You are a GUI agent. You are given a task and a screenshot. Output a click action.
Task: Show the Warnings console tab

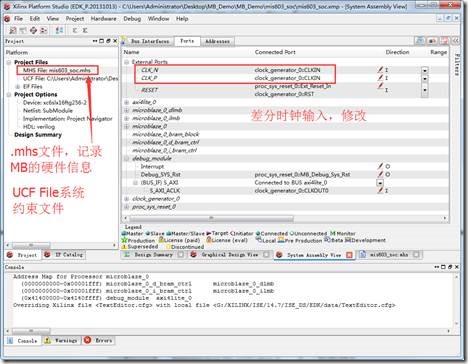point(62,340)
